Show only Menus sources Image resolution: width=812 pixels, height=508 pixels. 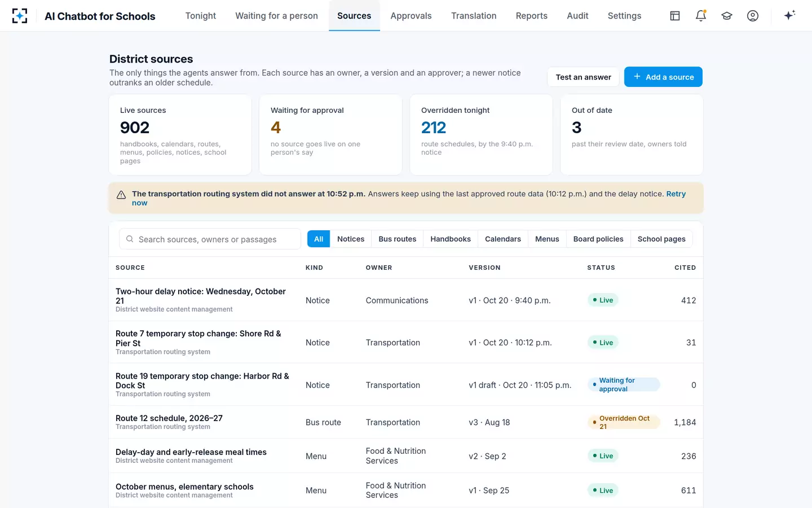pyautogui.click(x=547, y=239)
